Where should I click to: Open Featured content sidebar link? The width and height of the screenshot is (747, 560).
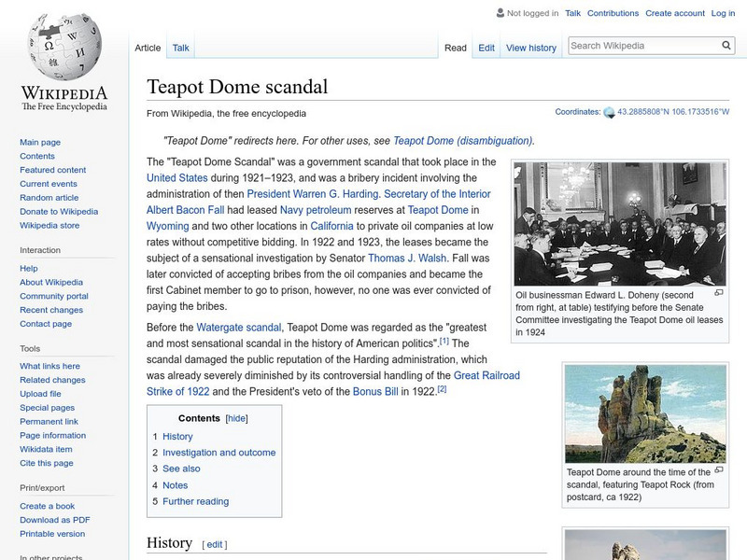pos(53,170)
